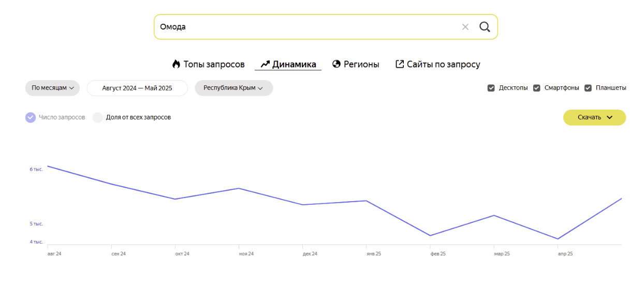Click the trend arrow icon near Динамика

point(265,64)
